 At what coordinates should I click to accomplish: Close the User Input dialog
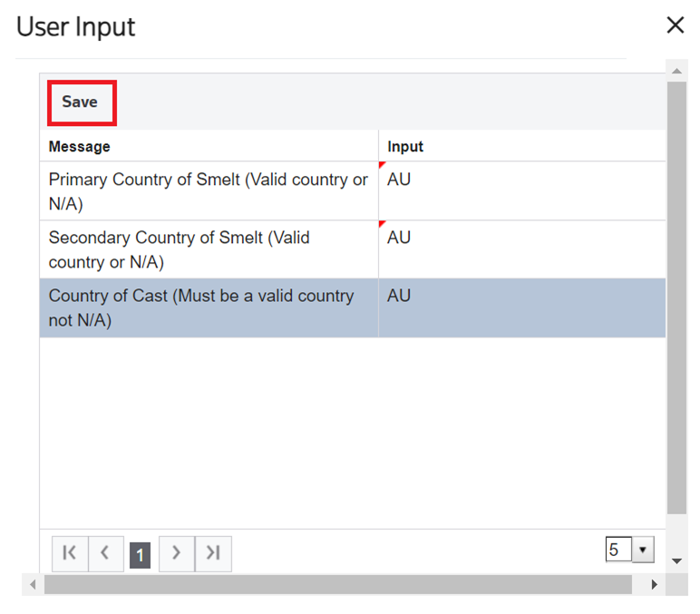pyautogui.click(x=676, y=25)
